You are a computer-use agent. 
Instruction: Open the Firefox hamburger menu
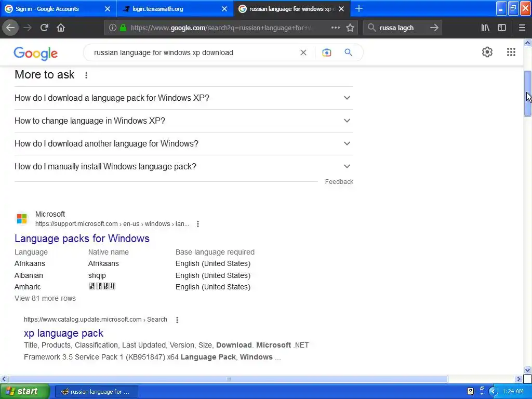point(522,28)
